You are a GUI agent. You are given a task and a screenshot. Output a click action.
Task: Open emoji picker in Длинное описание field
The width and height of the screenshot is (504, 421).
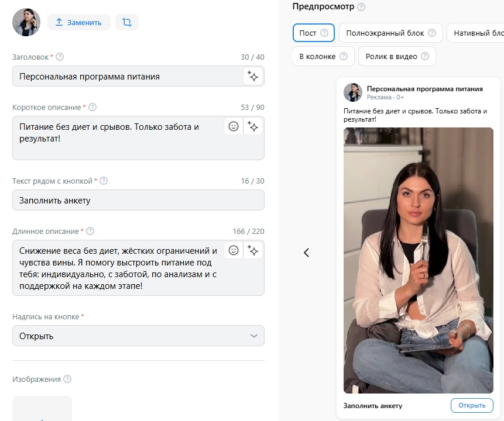click(x=234, y=250)
